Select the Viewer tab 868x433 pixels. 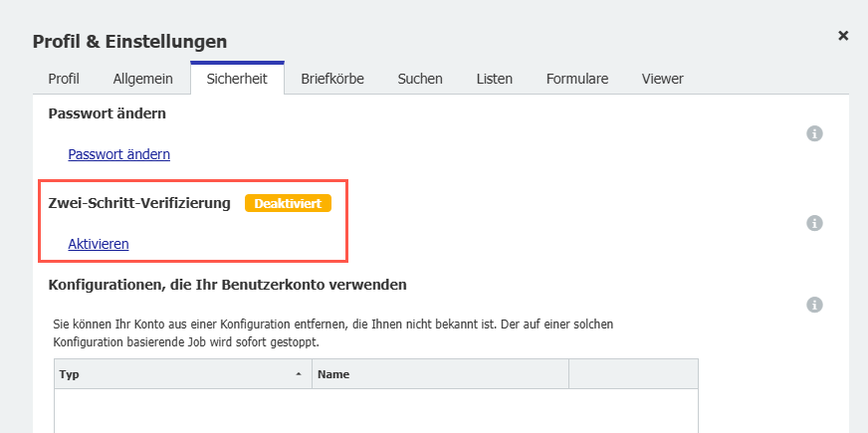pos(663,79)
